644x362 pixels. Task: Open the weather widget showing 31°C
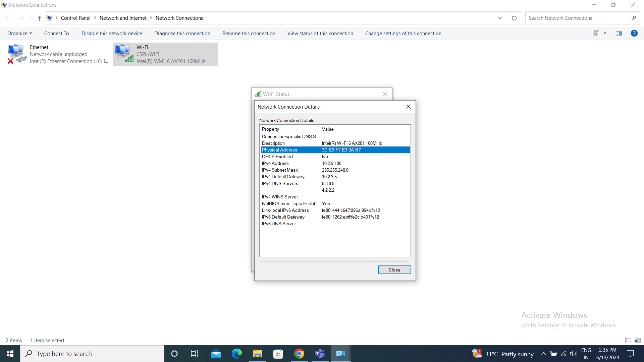pyautogui.click(x=502, y=354)
